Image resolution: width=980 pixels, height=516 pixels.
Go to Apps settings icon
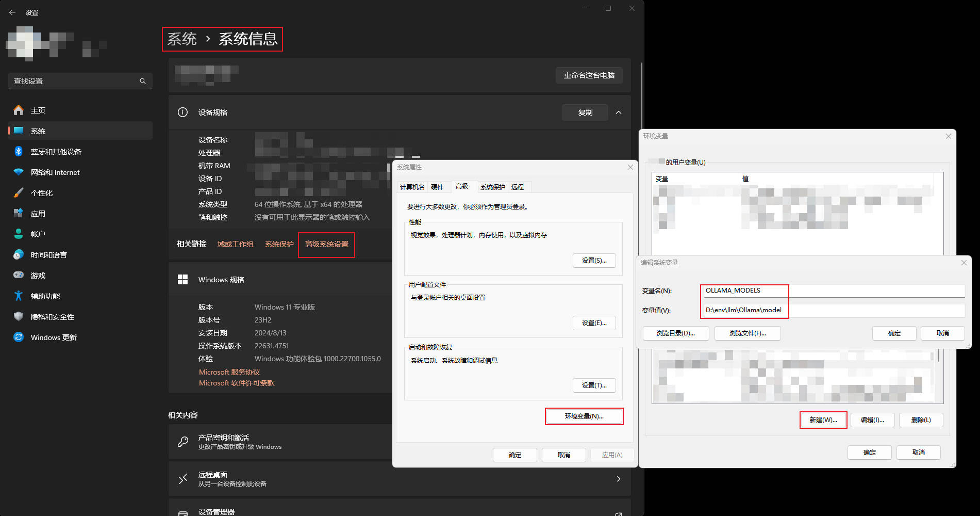pos(19,214)
